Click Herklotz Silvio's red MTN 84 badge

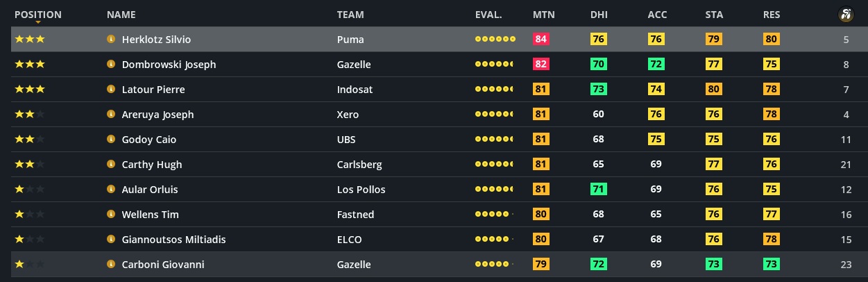[541, 40]
